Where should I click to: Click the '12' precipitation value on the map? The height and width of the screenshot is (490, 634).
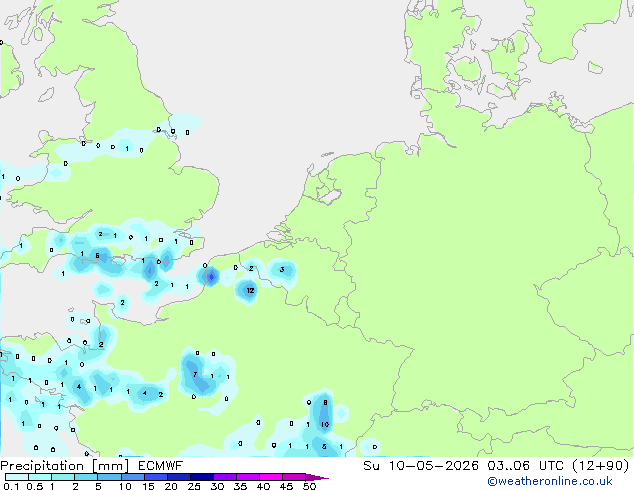coord(250,290)
